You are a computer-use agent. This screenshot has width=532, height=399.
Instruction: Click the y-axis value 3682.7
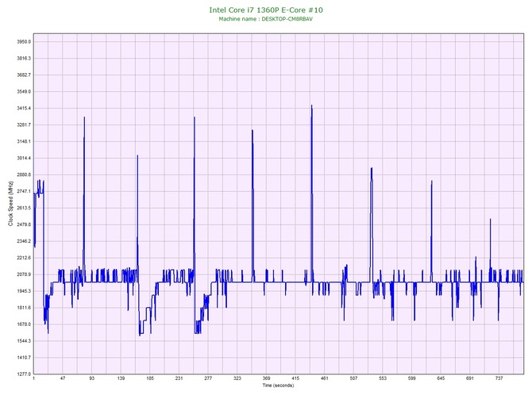point(24,75)
